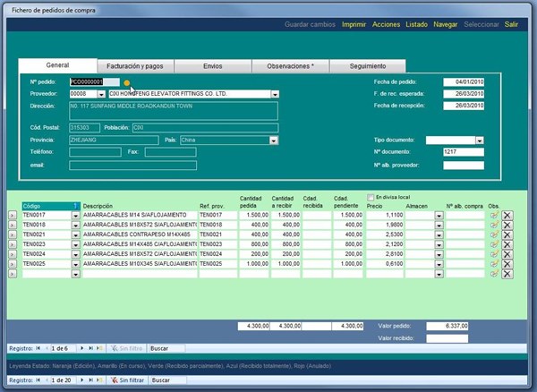Go to first record in bottom navigator
Viewport: 537px width, 392px height.
click(37, 380)
